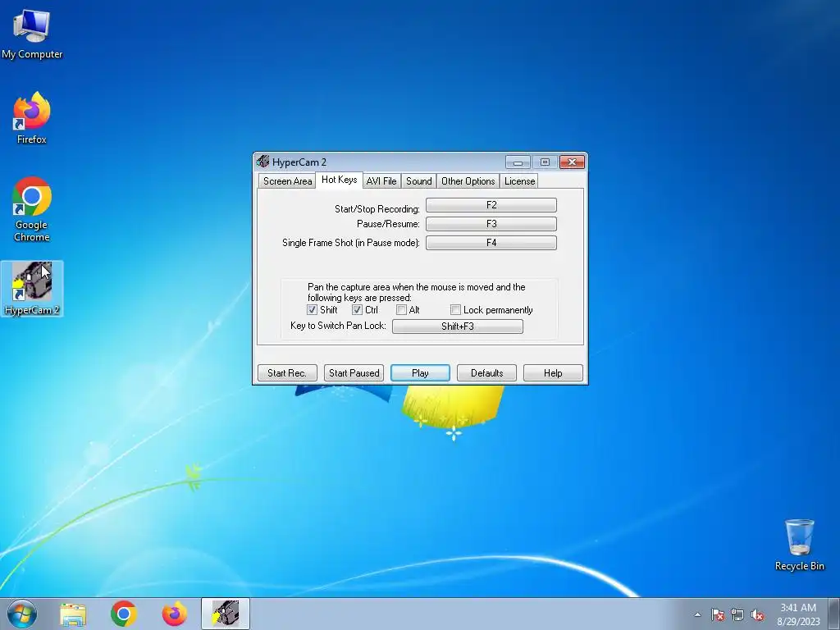
Task: Select the Hot Keys tab
Action: (x=339, y=180)
